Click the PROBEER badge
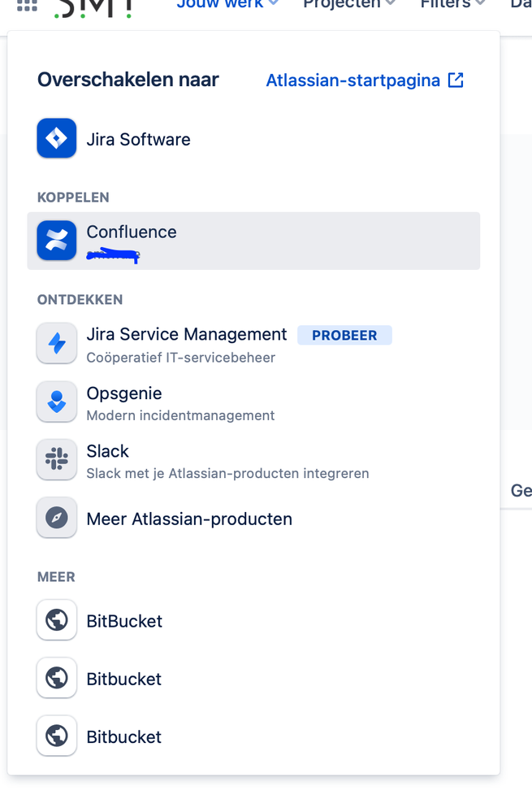 coord(344,335)
